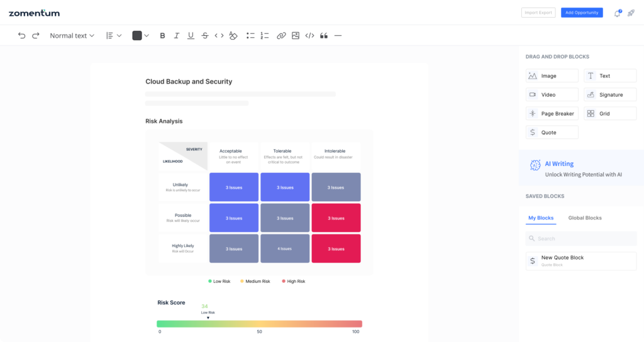Viewport: 644px width, 342px height.
Task: Click the clear formatting icon
Action: tap(233, 36)
